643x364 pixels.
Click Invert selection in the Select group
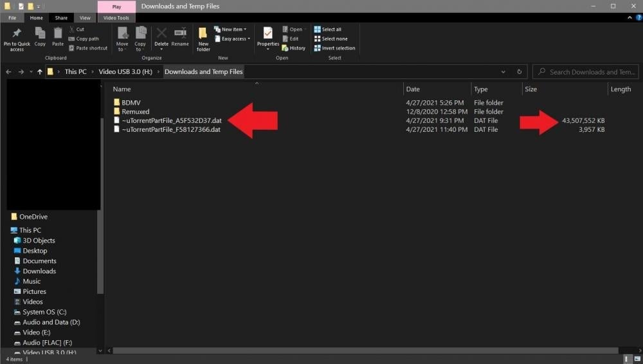click(334, 48)
